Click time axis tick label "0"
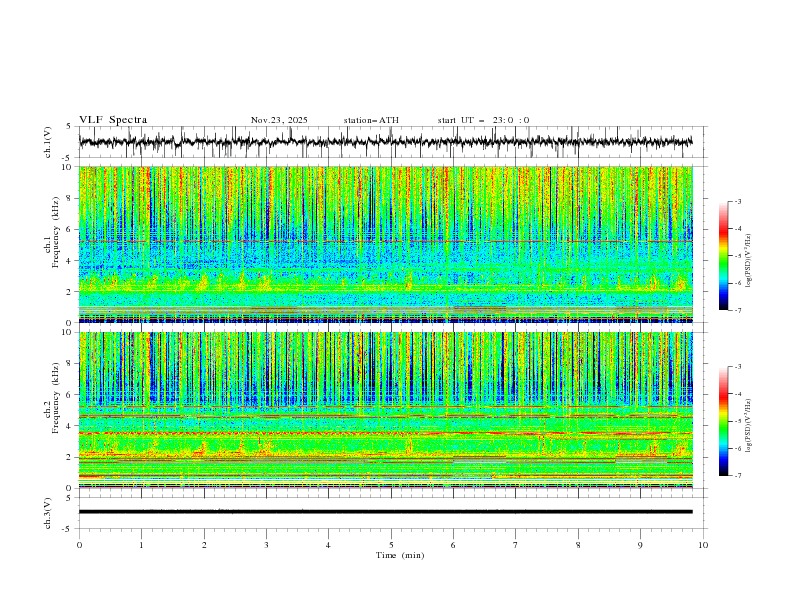792x612 pixels. point(79,545)
